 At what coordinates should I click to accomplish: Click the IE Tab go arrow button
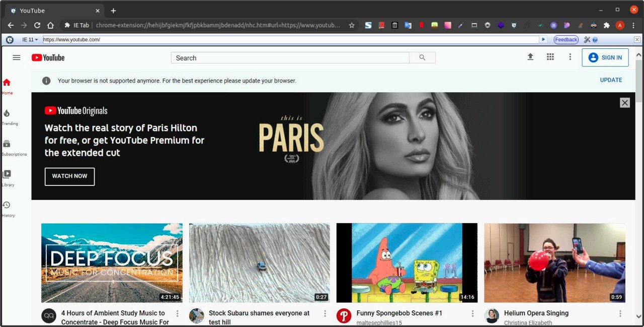point(543,39)
